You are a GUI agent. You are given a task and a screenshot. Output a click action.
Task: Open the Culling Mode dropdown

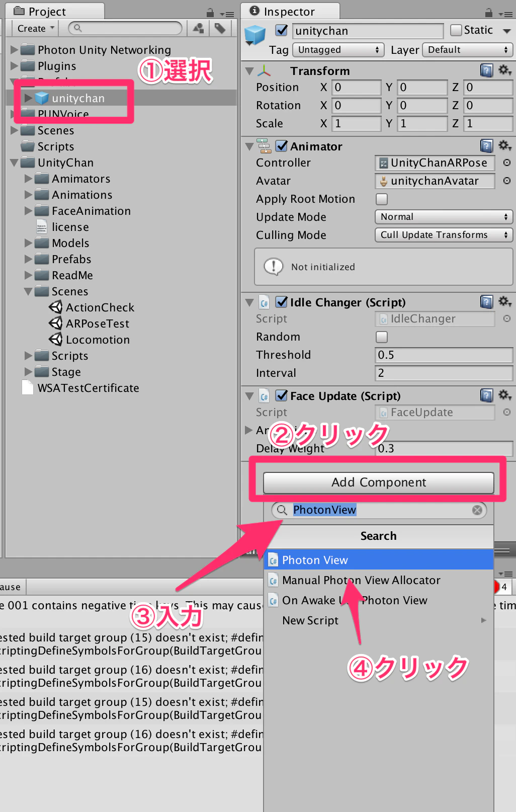tap(444, 235)
